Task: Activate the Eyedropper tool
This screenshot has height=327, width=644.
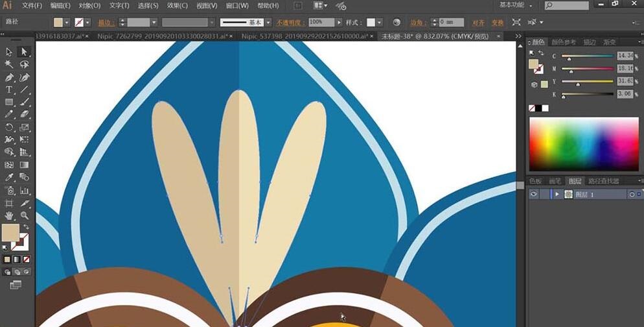Action: (9, 177)
